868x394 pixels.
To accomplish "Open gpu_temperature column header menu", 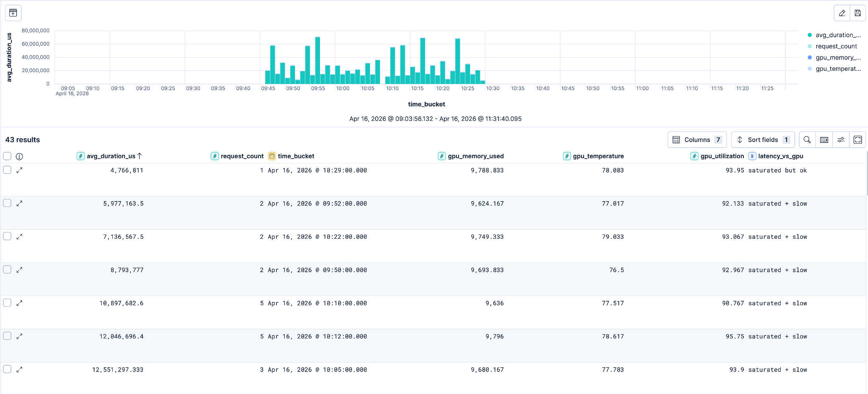I will [598, 156].
